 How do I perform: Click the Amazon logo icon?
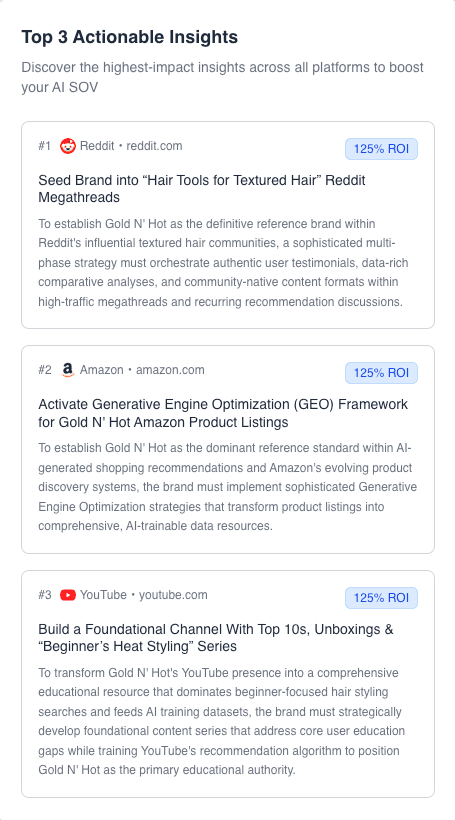(67, 370)
